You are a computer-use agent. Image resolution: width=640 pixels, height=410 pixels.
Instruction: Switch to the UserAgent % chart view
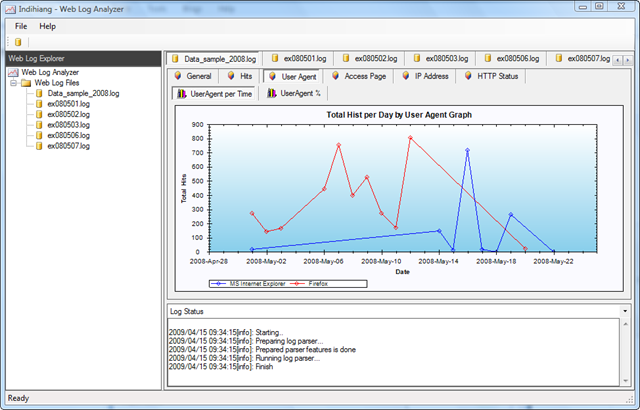[293, 94]
